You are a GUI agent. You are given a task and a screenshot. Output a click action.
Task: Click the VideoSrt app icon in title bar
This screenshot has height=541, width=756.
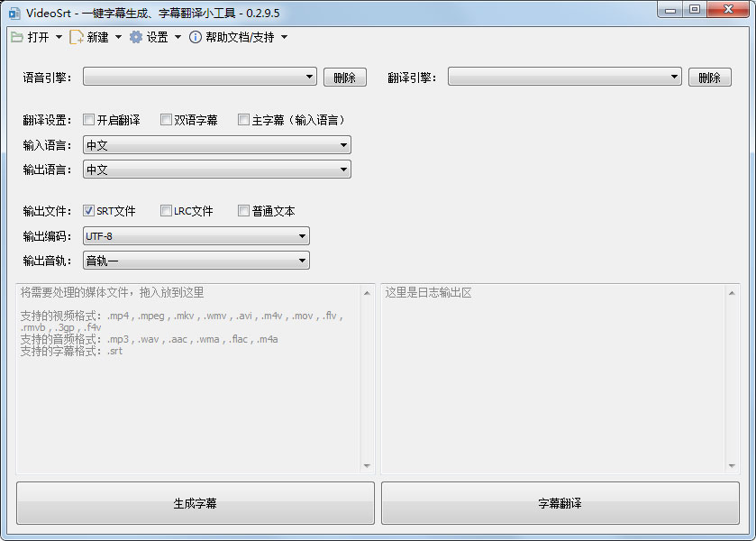[x=14, y=10]
